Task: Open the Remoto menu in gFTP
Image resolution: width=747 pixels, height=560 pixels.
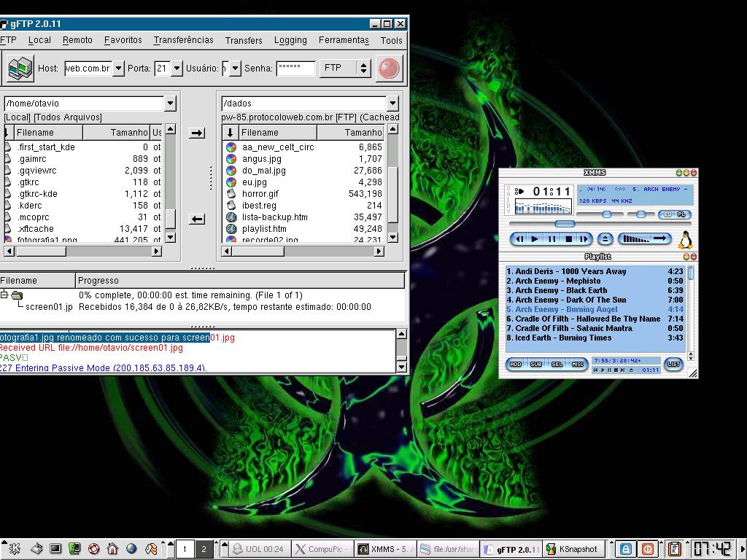Action: point(77,41)
